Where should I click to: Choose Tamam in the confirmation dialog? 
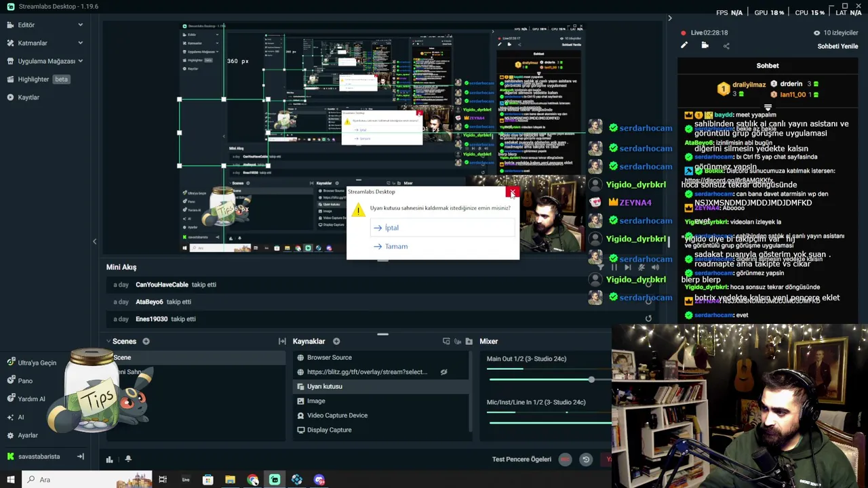[x=444, y=247]
